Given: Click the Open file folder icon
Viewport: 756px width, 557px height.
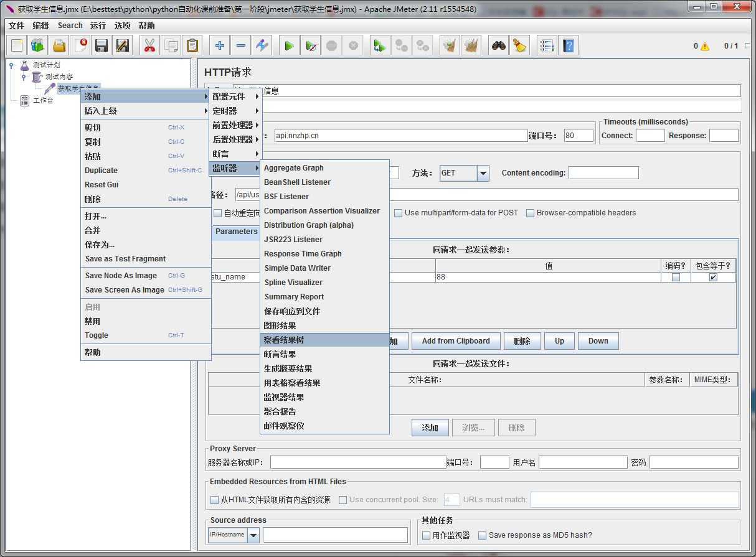Looking at the screenshot, I should coord(59,45).
